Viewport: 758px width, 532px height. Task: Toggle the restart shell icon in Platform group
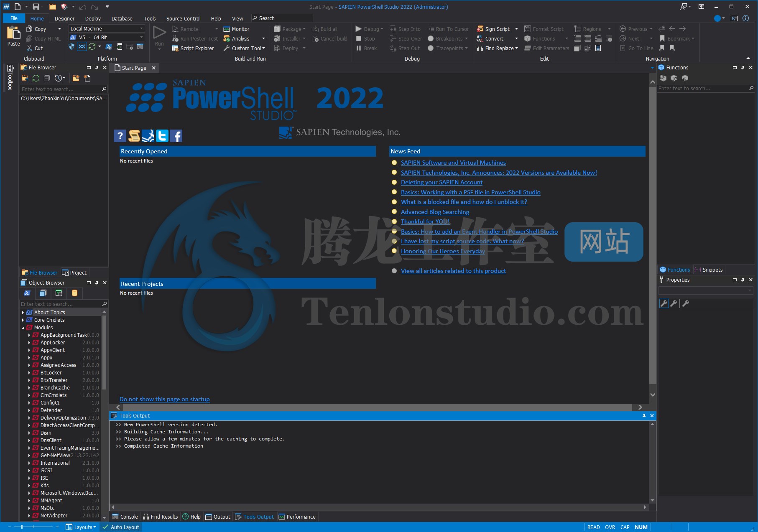pyautogui.click(x=82, y=46)
